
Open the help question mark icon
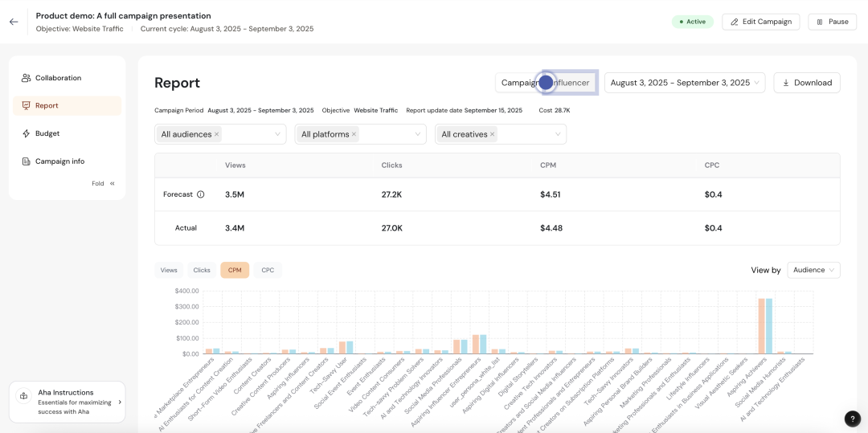[853, 419]
